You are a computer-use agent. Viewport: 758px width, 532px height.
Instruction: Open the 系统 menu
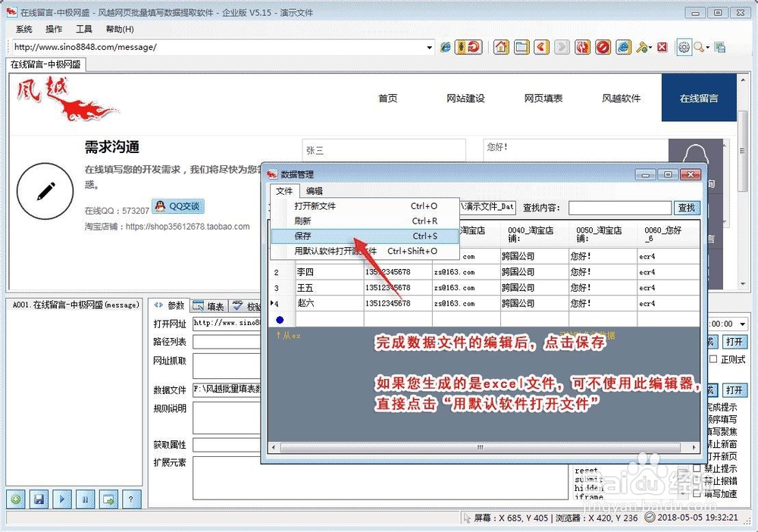tap(23, 29)
